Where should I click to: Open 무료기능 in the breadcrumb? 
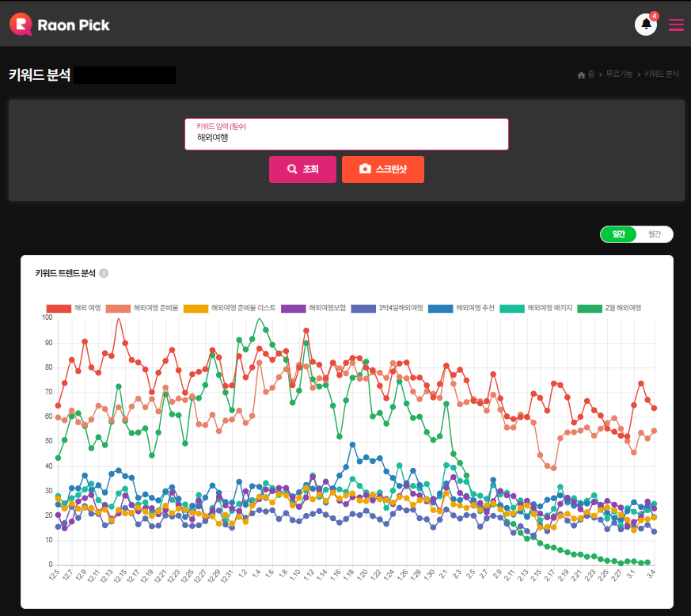(618, 75)
